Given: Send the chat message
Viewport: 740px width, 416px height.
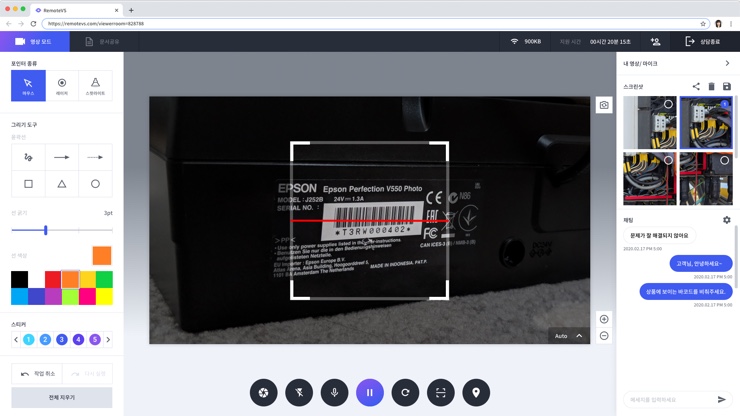Looking at the screenshot, I should click(x=722, y=399).
